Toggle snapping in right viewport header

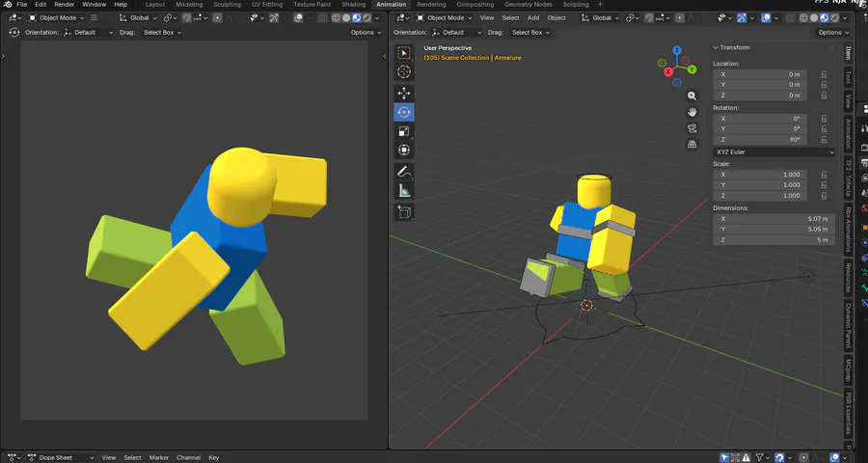[649, 17]
